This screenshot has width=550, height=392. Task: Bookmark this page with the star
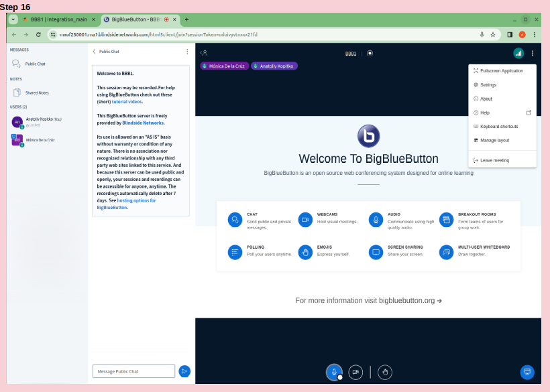click(493, 34)
